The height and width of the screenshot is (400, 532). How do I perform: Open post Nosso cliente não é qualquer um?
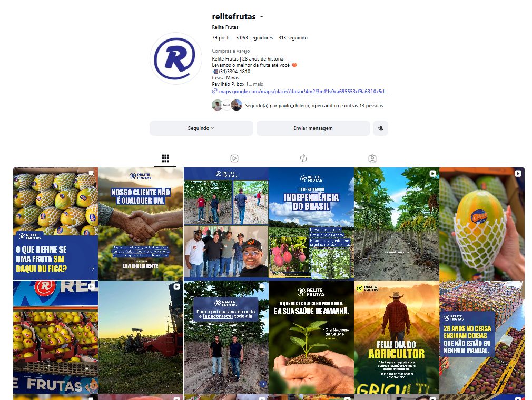pyautogui.click(x=141, y=224)
